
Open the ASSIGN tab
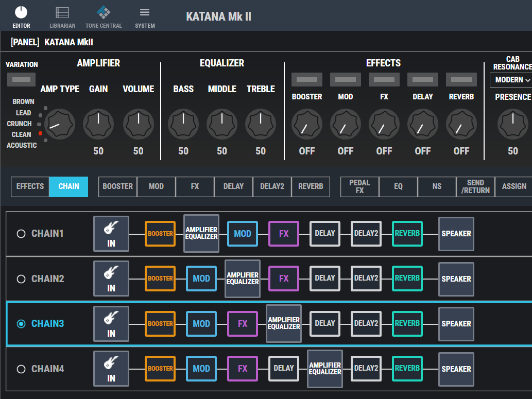(514, 186)
